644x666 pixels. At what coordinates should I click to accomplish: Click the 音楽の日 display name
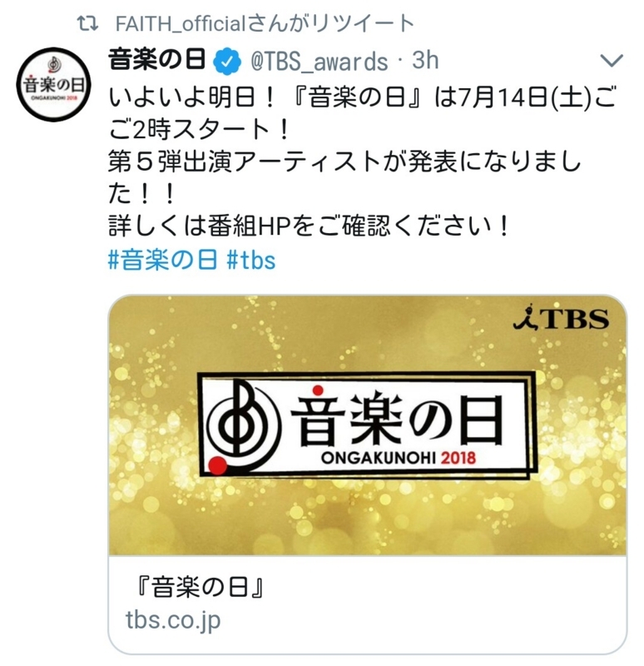[x=156, y=59]
